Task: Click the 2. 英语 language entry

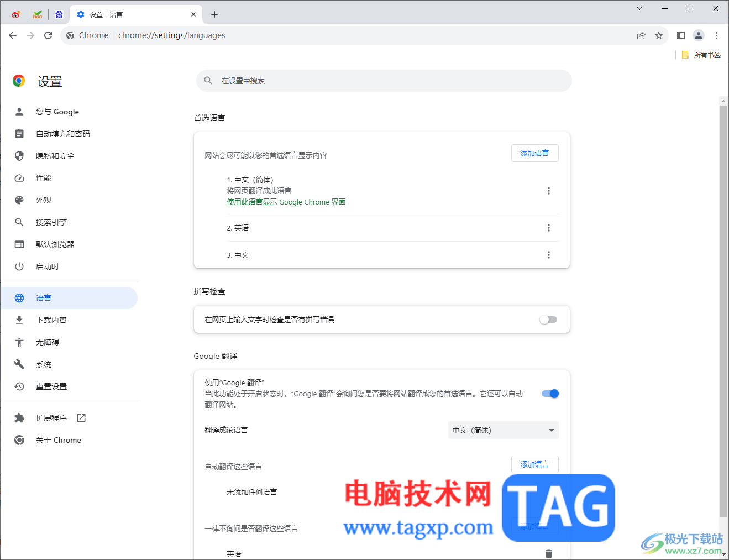Action: (238, 228)
